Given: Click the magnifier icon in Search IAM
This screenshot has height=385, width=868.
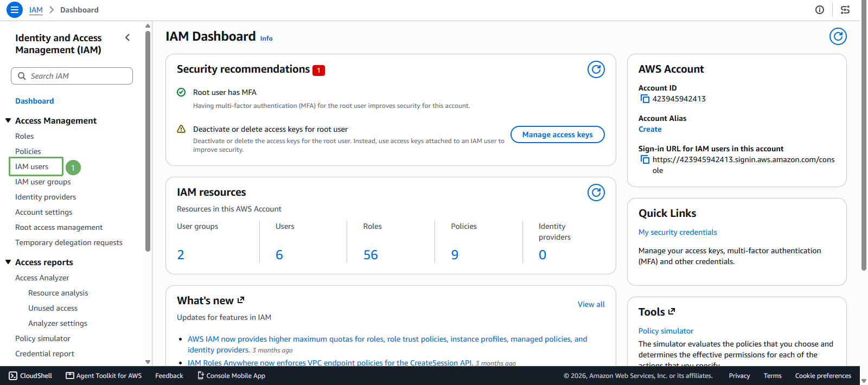Looking at the screenshot, I should (22, 76).
